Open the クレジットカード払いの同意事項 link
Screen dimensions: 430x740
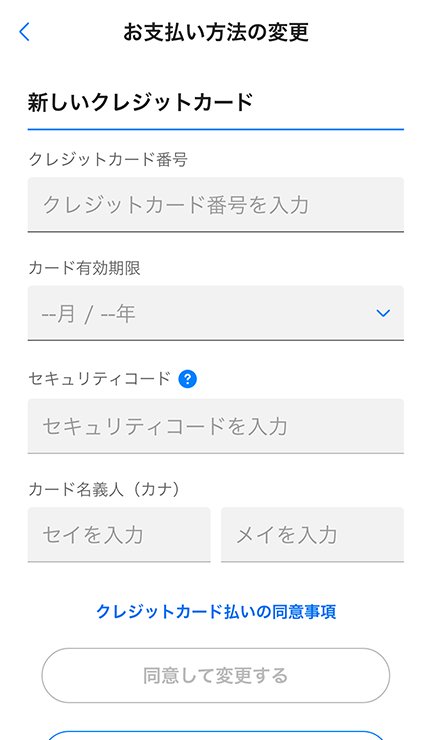(x=216, y=612)
